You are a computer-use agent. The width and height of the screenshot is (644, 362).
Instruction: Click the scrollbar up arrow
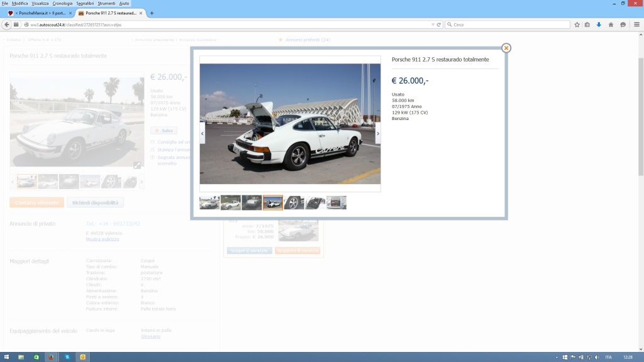pos(641,35)
